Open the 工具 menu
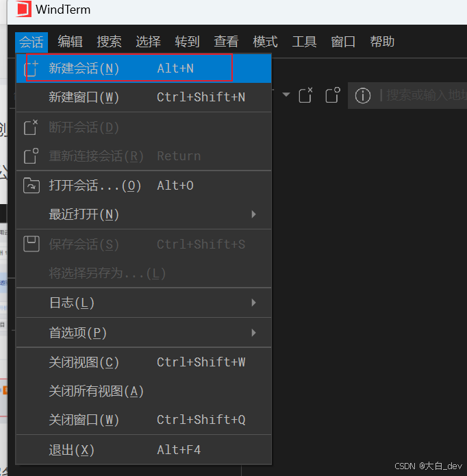This screenshot has height=476, width=467. (304, 42)
